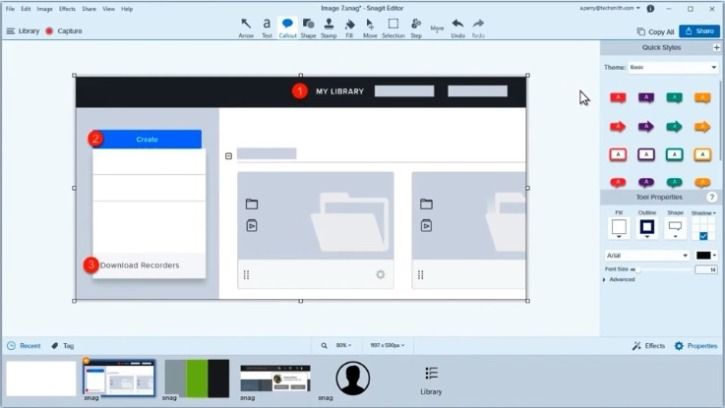
Task: Show the Properties panel
Action: [696, 346]
